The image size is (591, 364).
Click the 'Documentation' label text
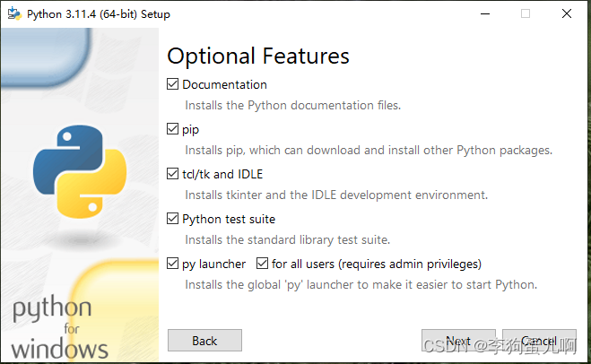[224, 84]
